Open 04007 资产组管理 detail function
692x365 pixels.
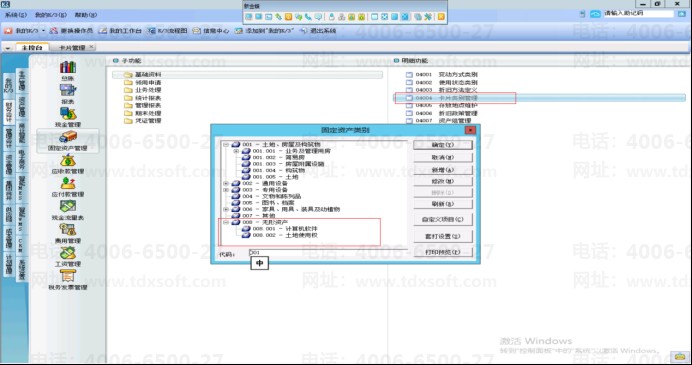pos(443,120)
